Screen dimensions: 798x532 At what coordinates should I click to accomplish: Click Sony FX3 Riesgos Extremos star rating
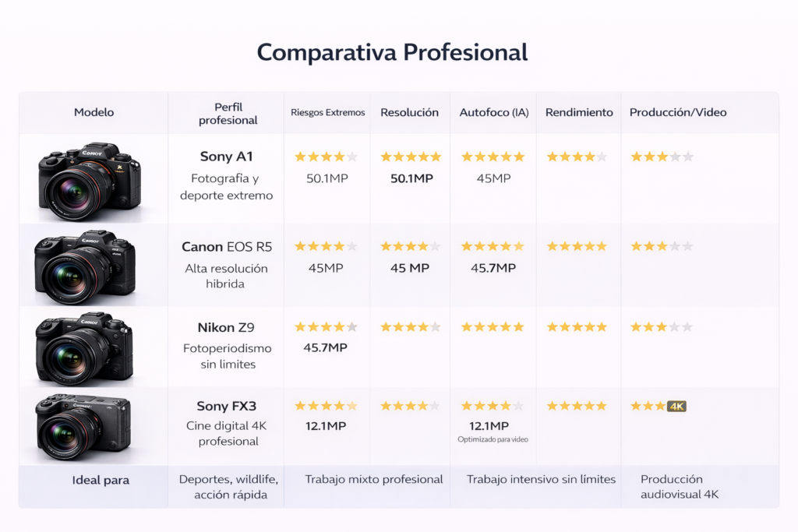click(x=326, y=406)
